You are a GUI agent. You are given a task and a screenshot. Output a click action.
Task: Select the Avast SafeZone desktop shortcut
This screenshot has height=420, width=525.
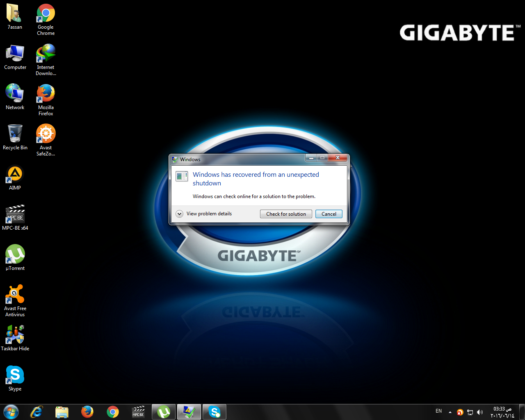[46, 140]
